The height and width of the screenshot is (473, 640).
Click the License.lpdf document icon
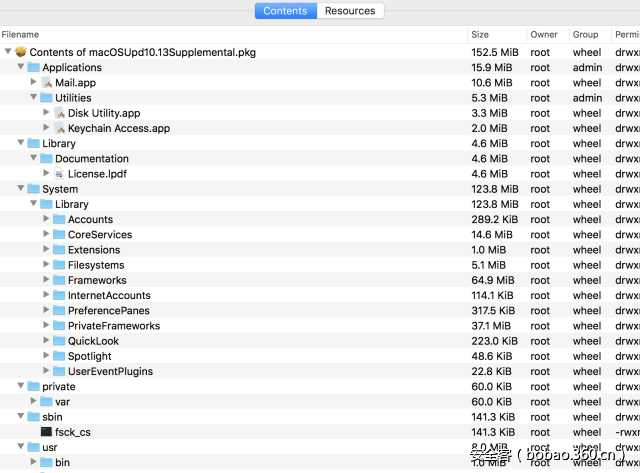60,174
